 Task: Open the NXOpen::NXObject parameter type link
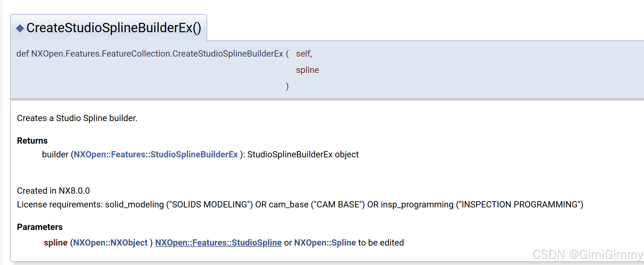click(x=110, y=243)
